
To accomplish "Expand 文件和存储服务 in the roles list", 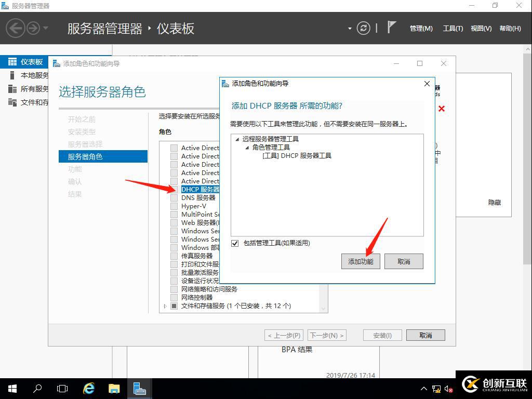I will [x=165, y=306].
